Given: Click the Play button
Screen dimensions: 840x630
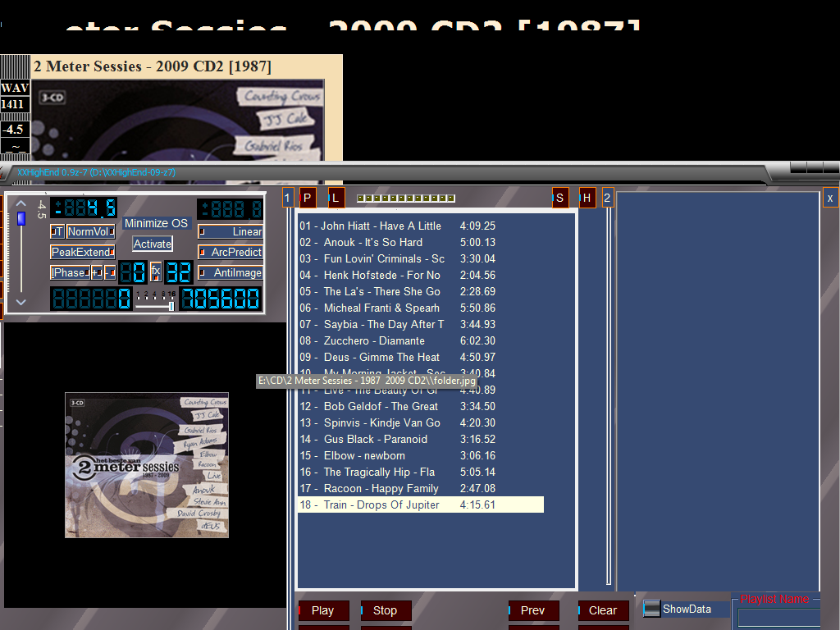Looking at the screenshot, I should click(323, 610).
